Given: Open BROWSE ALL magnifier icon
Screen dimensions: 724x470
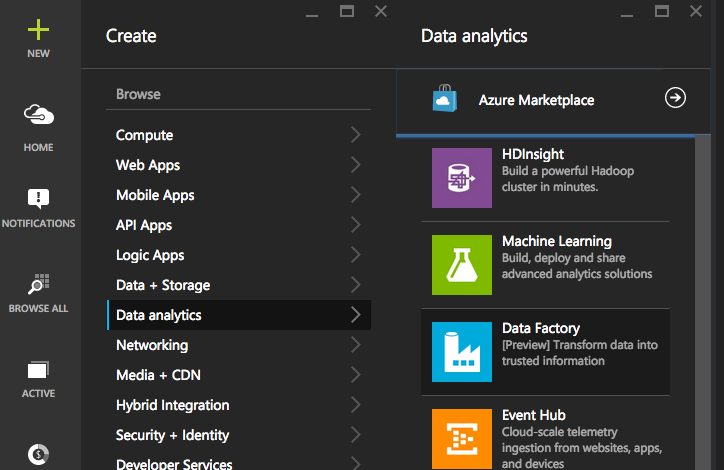Looking at the screenshot, I should tap(38, 283).
